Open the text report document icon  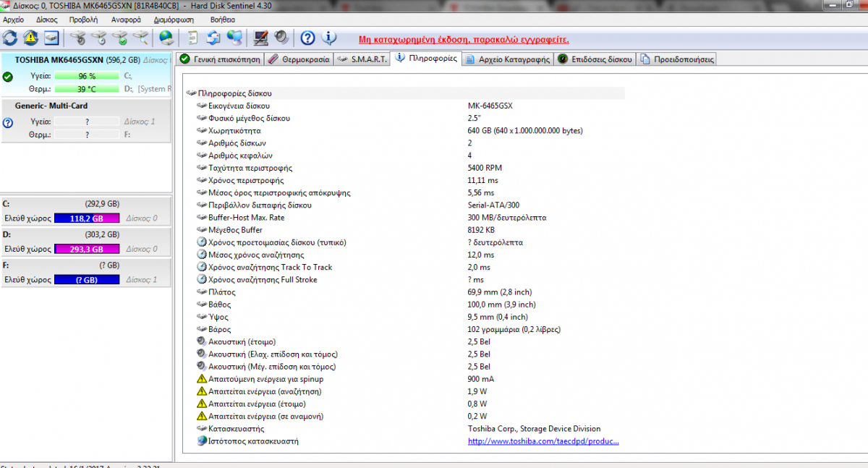(192, 38)
